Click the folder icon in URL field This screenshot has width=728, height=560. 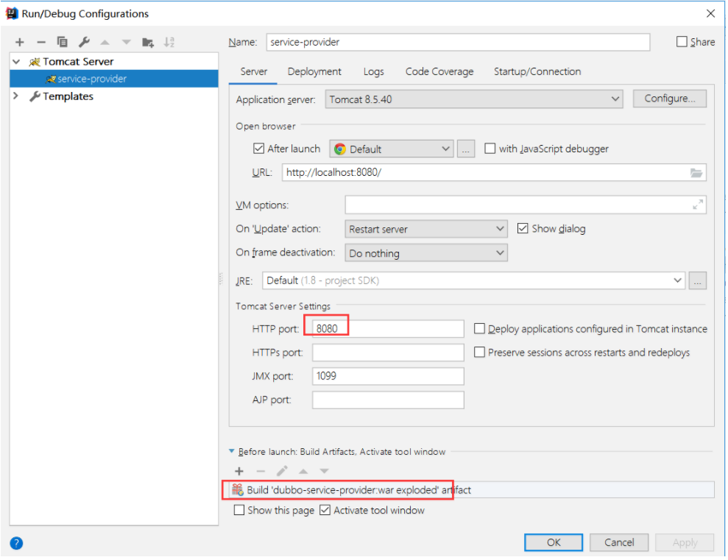click(696, 172)
